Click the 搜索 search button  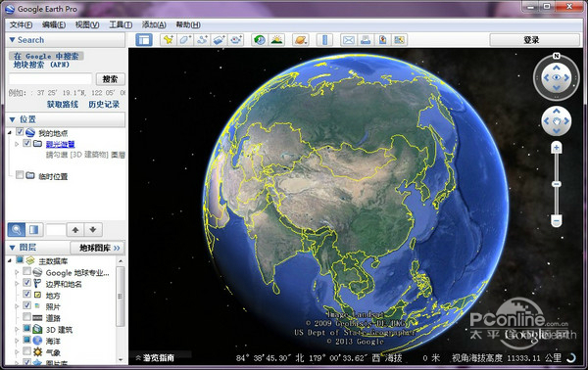pos(110,79)
